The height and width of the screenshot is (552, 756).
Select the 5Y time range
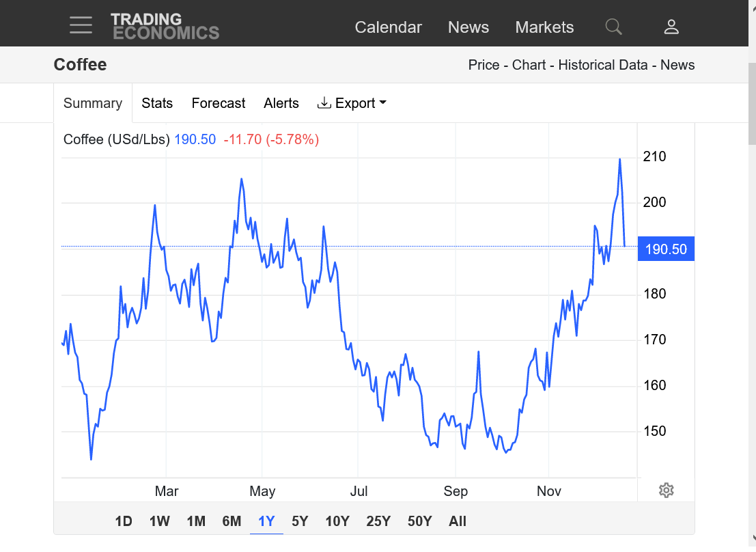300,521
